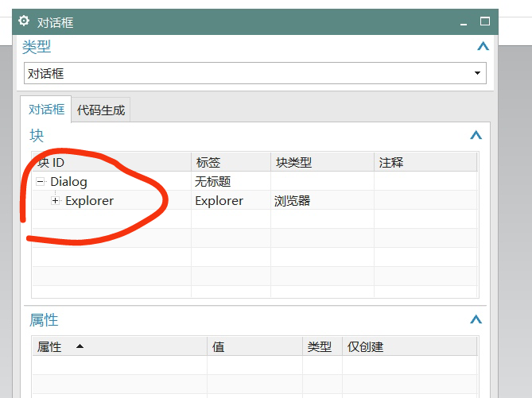This screenshot has width=532, height=398.
Task: Open the 对话框 type dropdown list
Action: [x=478, y=73]
